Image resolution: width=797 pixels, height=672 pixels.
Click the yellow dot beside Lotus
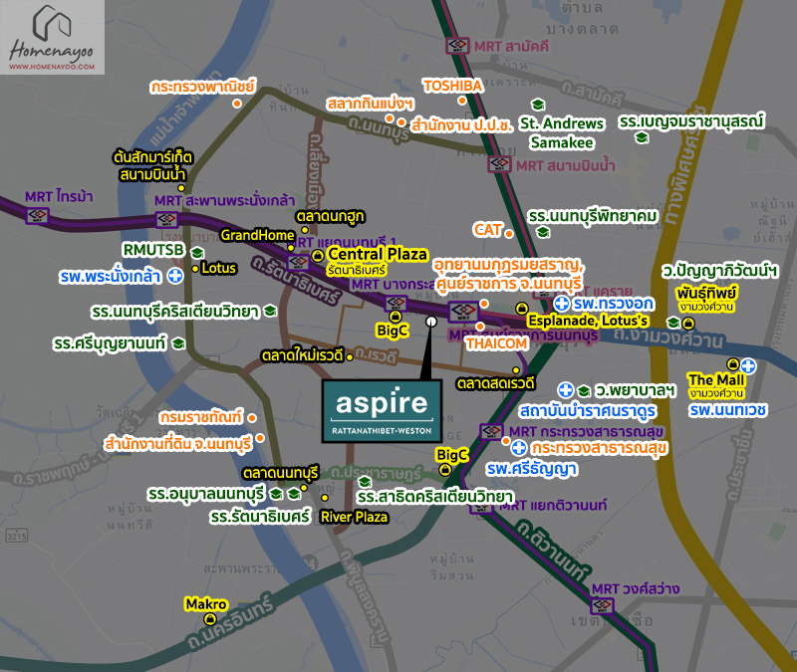(195, 269)
